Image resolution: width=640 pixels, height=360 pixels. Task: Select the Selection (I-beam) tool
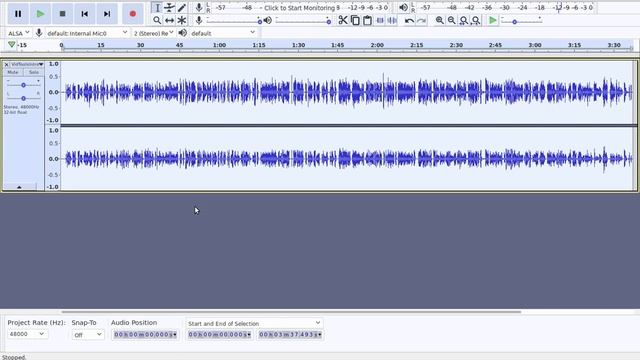point(158,8)
